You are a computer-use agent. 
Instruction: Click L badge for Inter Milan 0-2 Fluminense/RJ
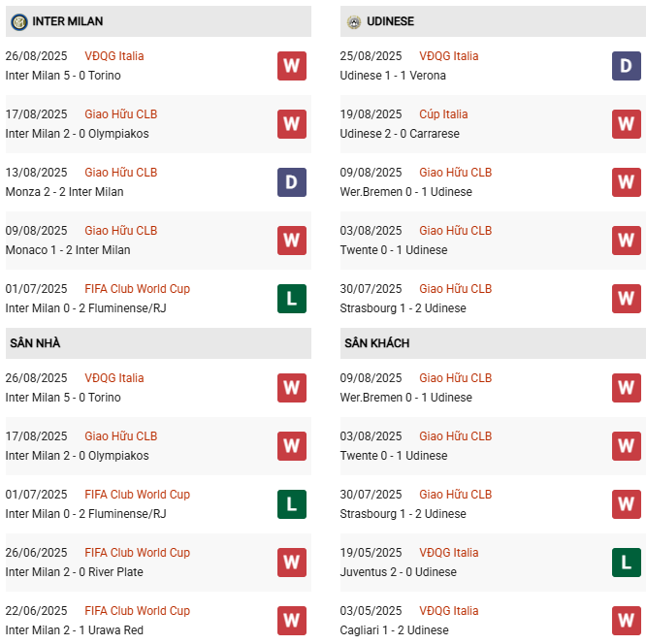[291, 299]
